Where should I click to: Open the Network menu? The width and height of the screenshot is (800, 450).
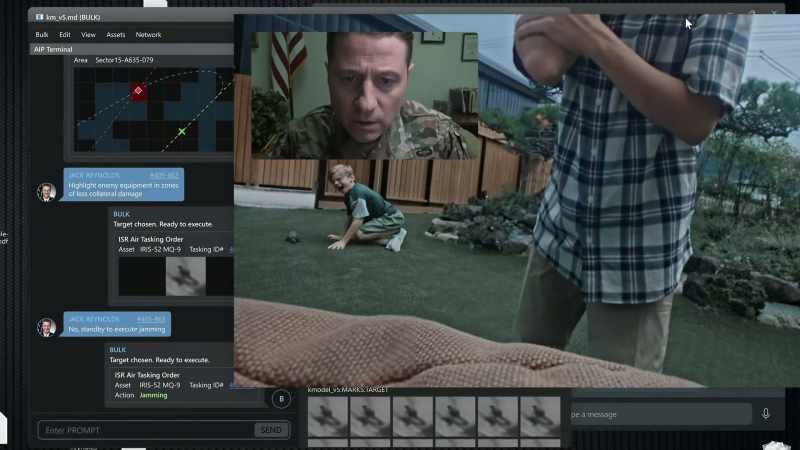tap(148, 35)
